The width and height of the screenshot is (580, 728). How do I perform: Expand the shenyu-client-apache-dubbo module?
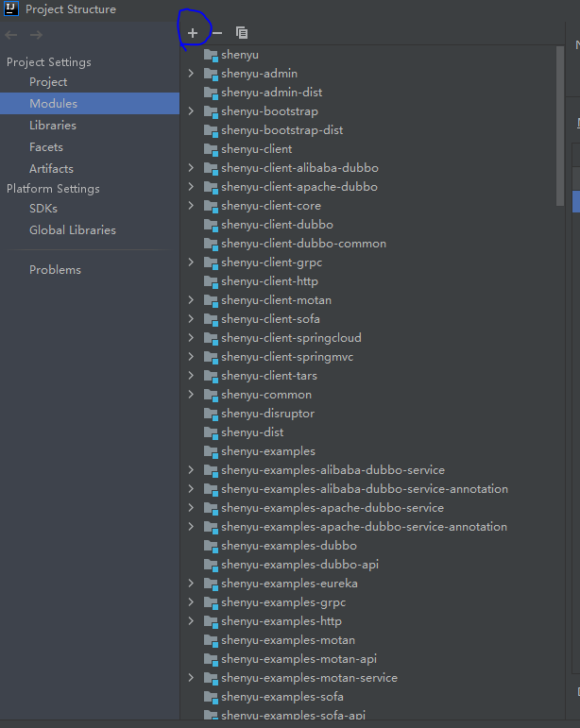point(191,187)
